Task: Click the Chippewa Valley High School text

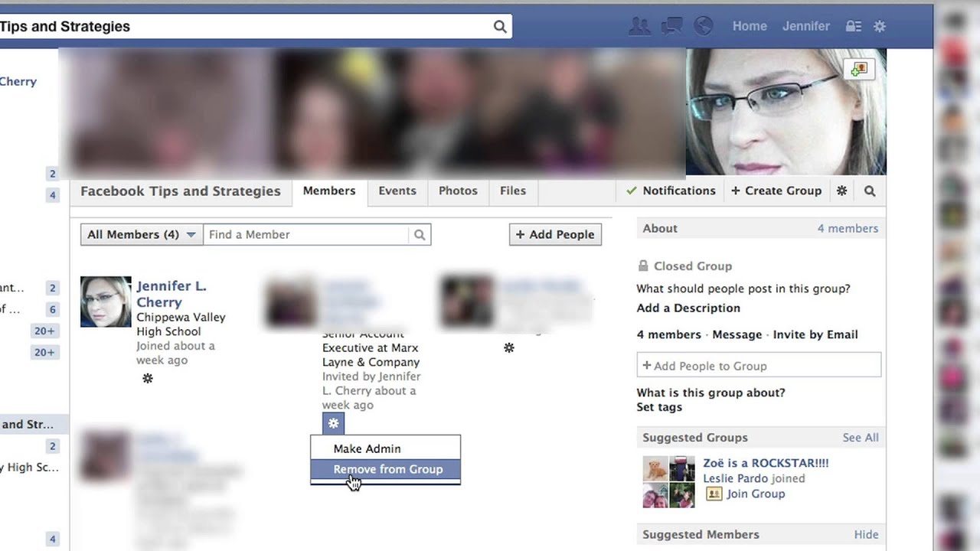Action: click(x=181, y=324)
